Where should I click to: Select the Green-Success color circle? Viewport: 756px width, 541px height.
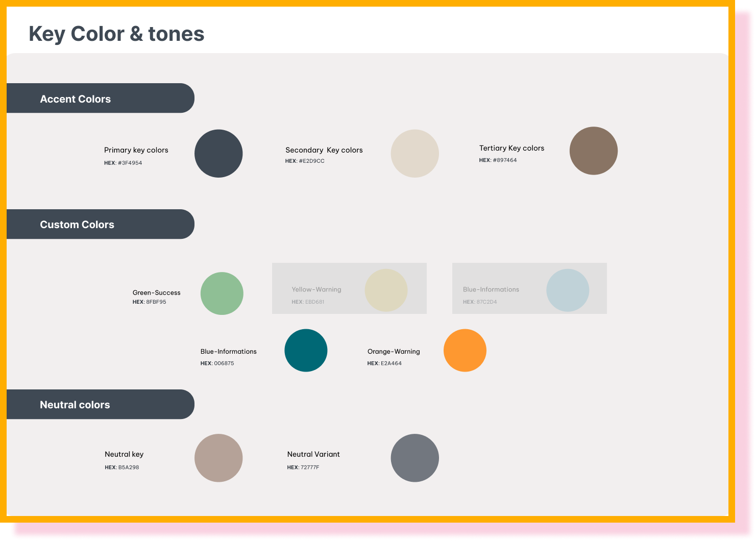pos(222,293)
